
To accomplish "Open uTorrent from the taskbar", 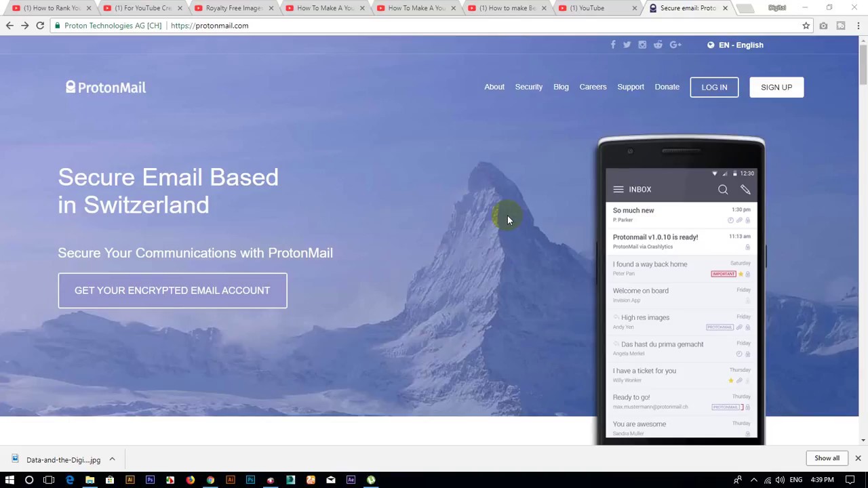I will tap(371, 480).
